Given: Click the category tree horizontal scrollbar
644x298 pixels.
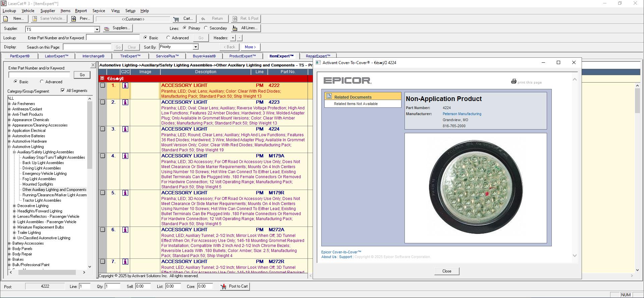Looking at the screenshot, I should click(x=47, y=272).
